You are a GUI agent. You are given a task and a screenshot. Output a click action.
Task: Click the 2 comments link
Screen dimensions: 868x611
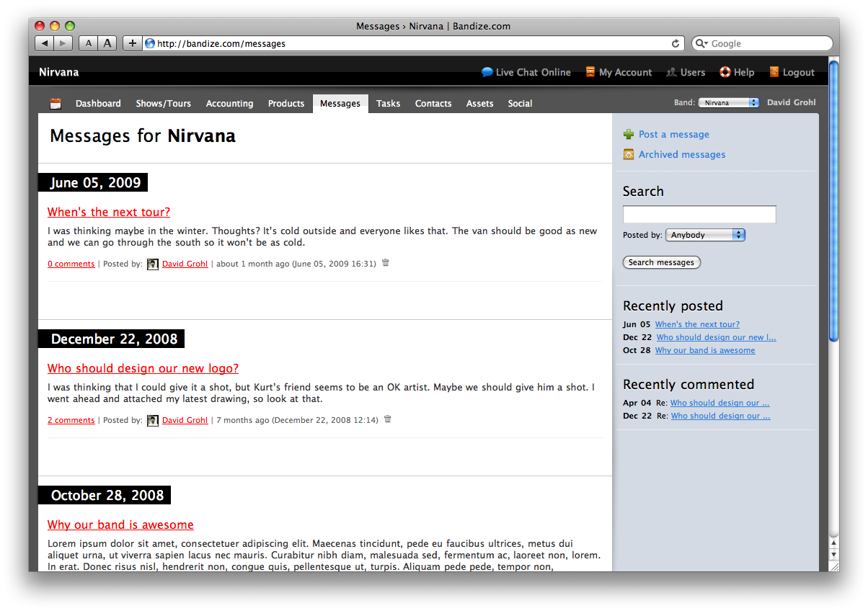(71, 420)
